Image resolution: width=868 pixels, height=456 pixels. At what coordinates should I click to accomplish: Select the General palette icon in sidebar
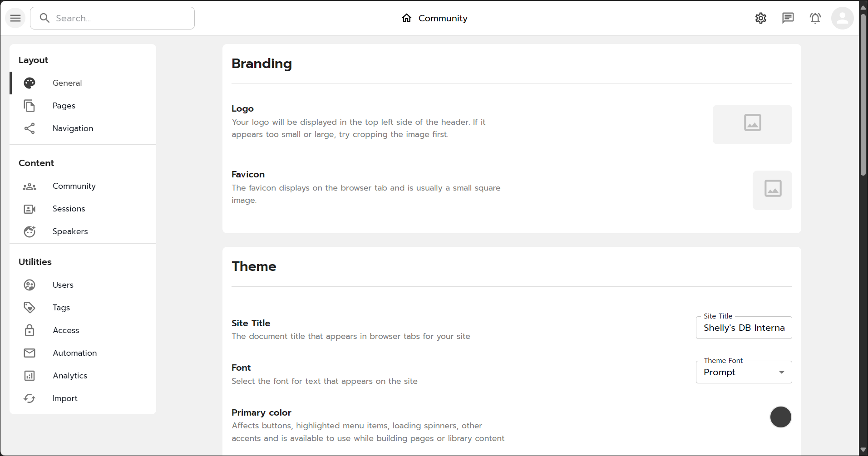point(30,83)
